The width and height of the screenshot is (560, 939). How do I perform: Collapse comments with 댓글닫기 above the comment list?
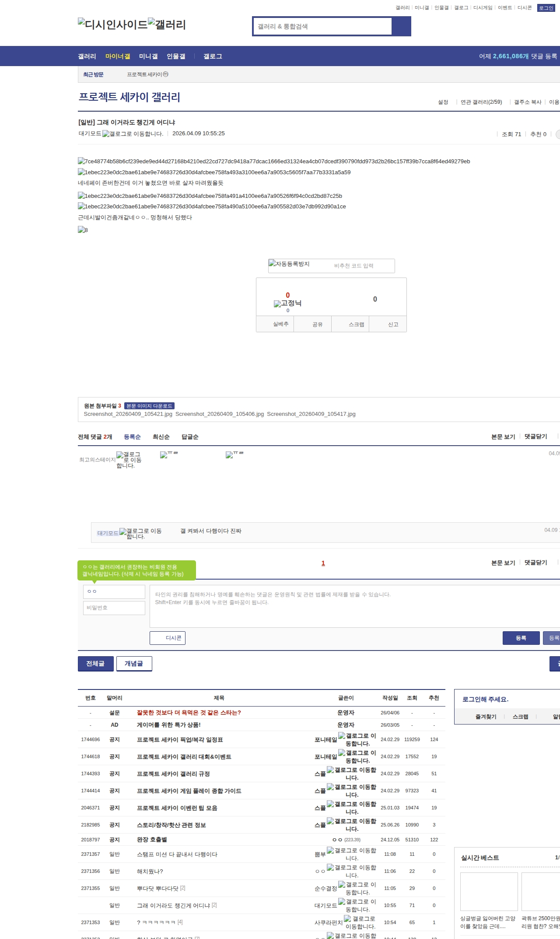tap(536, 437)
